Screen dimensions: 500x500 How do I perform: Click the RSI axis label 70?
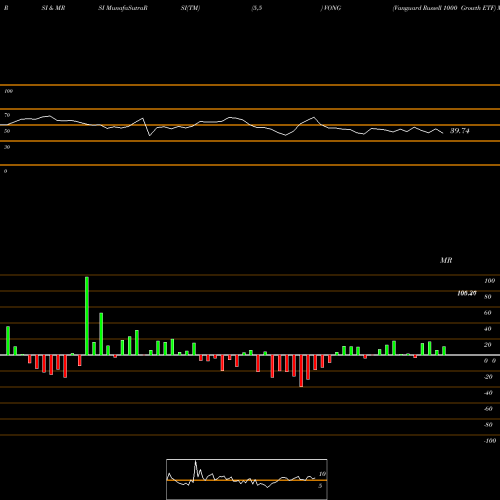pos(7,115)
